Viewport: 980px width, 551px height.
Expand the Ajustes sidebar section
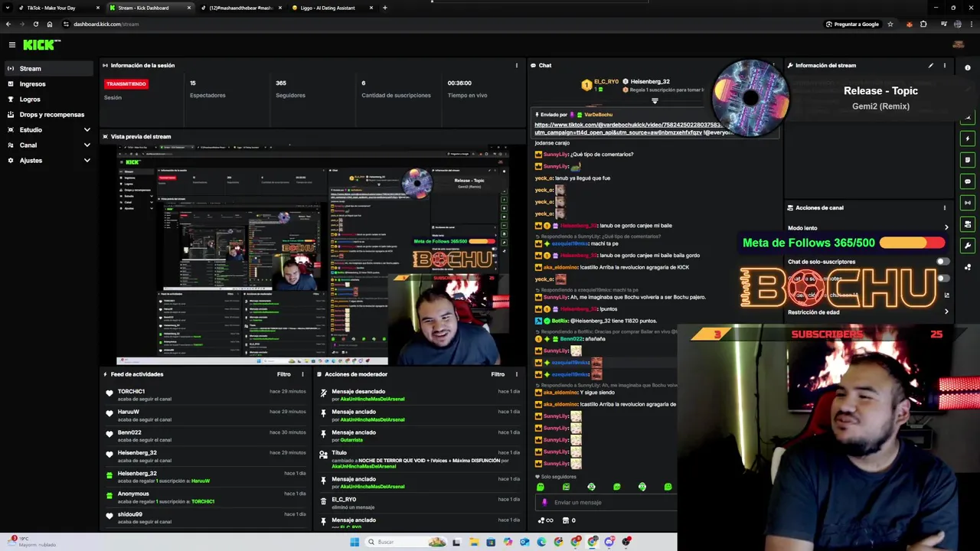(x=87, y=160)
